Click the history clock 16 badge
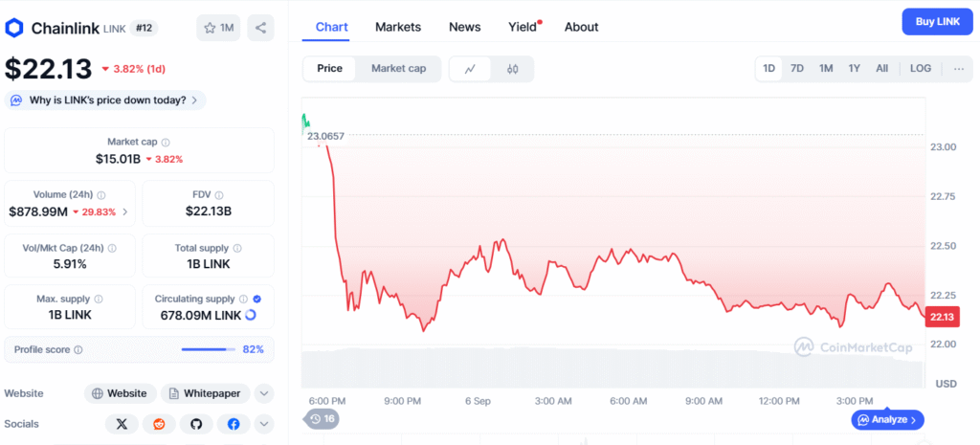Screen dimensions: 980x445 click(x=322, y=419)
